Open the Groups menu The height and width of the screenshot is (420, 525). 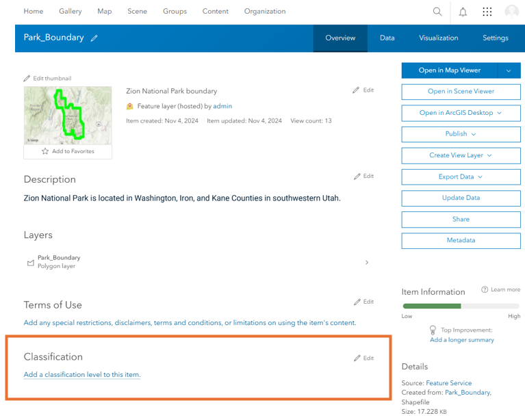[x=175, y=12]
